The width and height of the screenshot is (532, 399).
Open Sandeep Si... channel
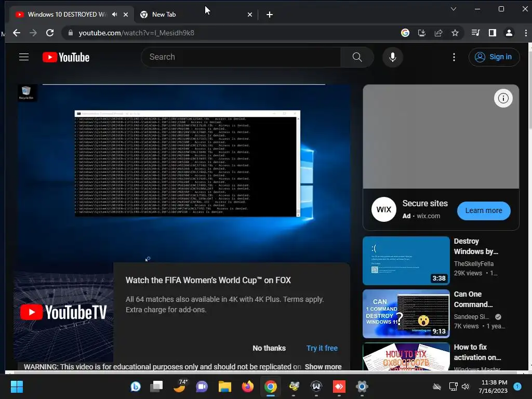coord(471,316)
